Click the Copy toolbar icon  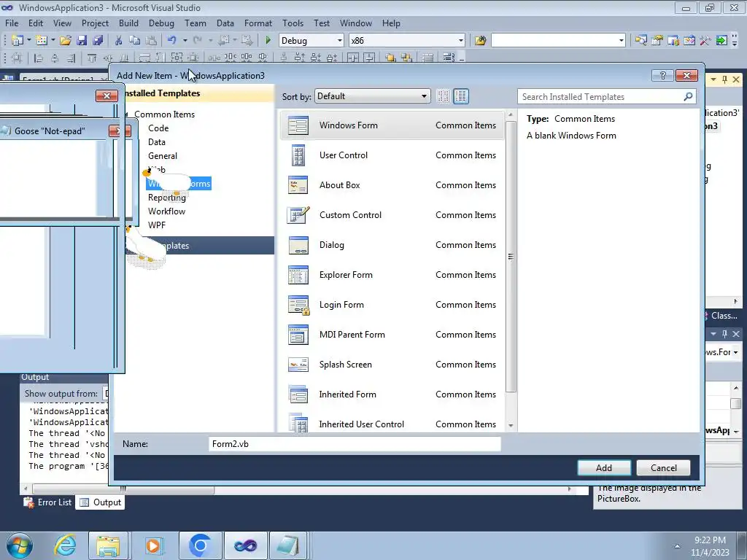[x=134, y=41]
